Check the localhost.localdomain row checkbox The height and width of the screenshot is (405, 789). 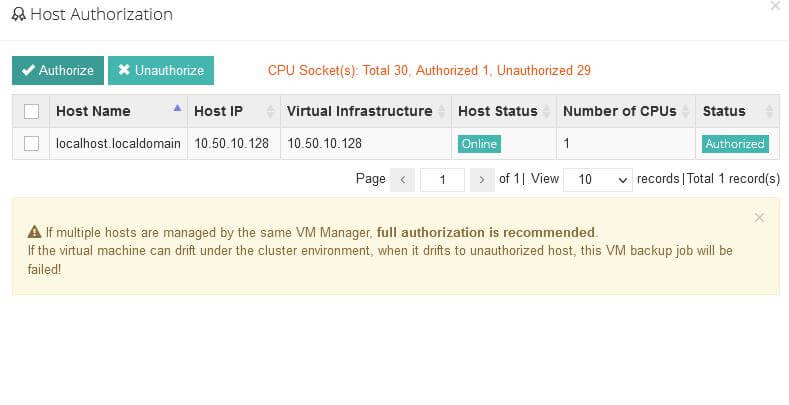pyautogui.click(x=31, y=143)
